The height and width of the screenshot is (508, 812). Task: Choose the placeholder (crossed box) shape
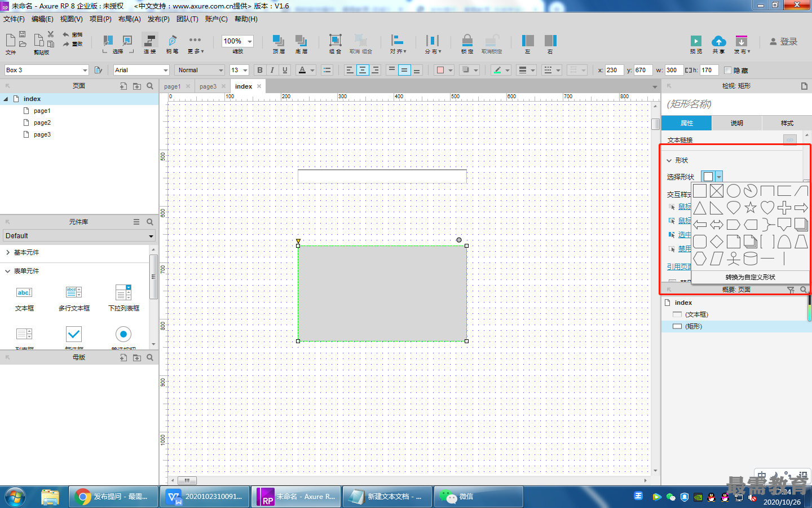click(x=717, y=191)
